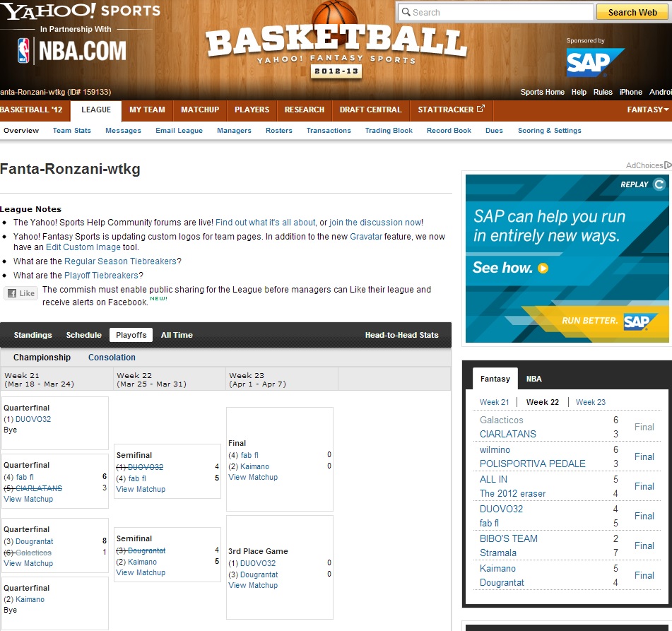View Matchup for the Final game
The height and width of the screenshot is (631, 672).
[253, 477]
